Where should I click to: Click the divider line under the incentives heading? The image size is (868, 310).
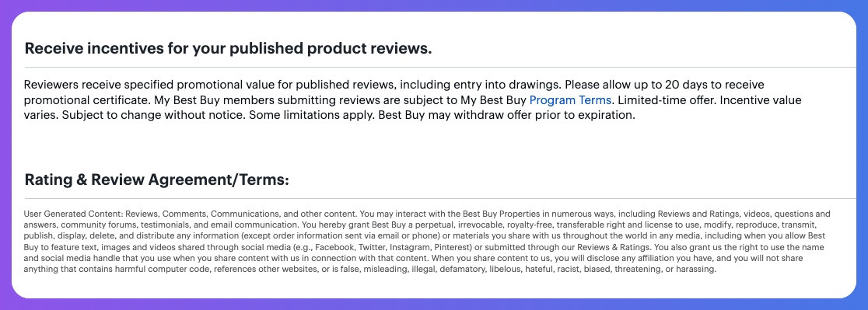click(440, 68)
